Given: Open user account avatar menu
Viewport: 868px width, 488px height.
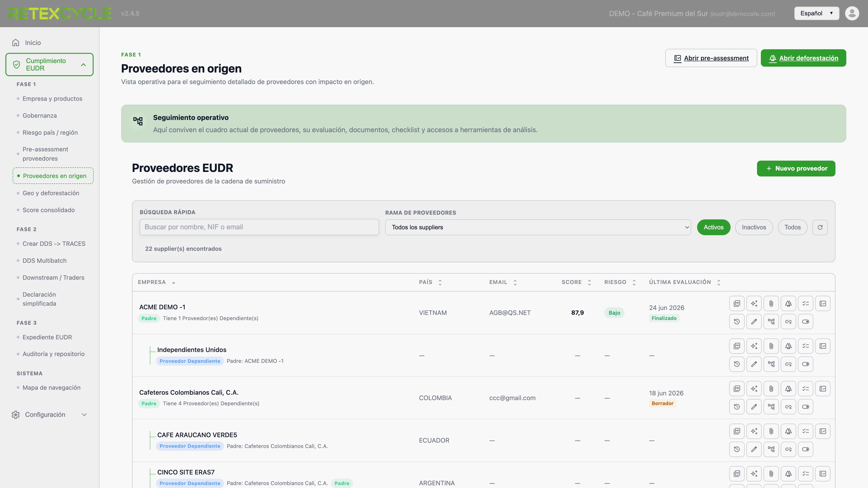Looking at the screenshot, I should click(852, 13).
